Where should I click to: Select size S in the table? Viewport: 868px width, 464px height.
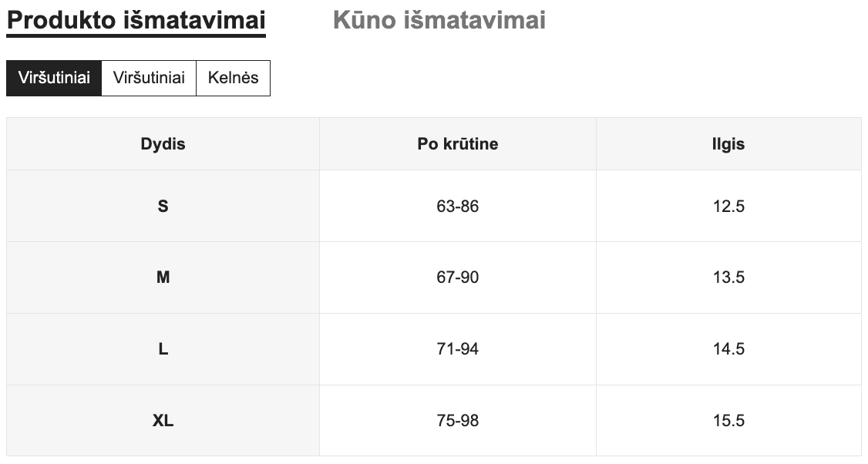click(162, 206)
